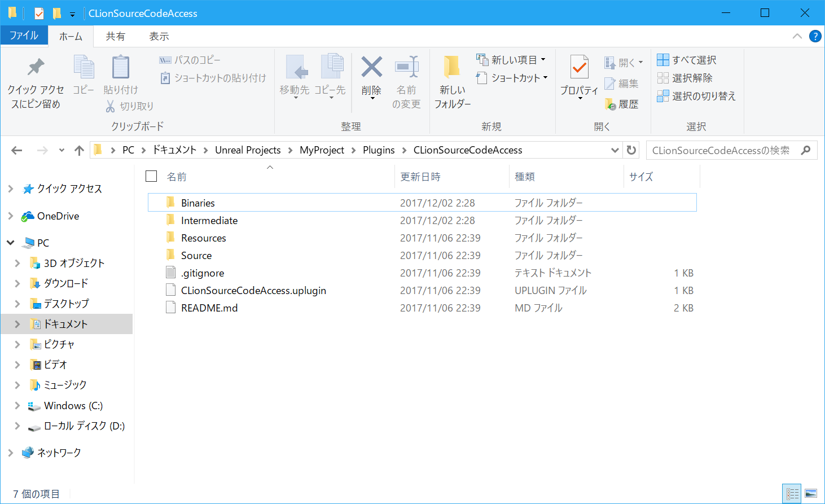
Task: Click 名前の変更 (Rename) icon
Action: click(406, 68)
